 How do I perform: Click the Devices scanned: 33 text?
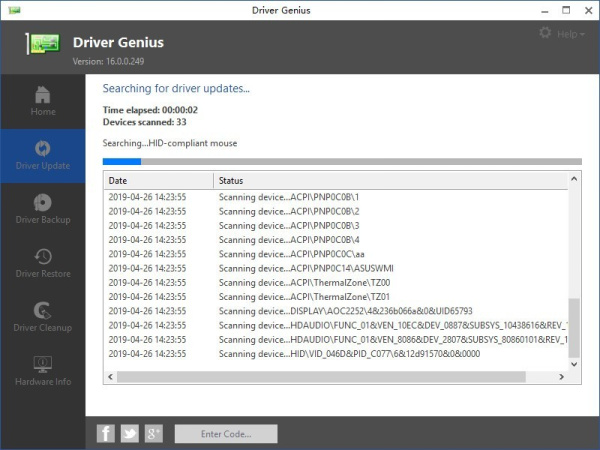tap(144, 122)
